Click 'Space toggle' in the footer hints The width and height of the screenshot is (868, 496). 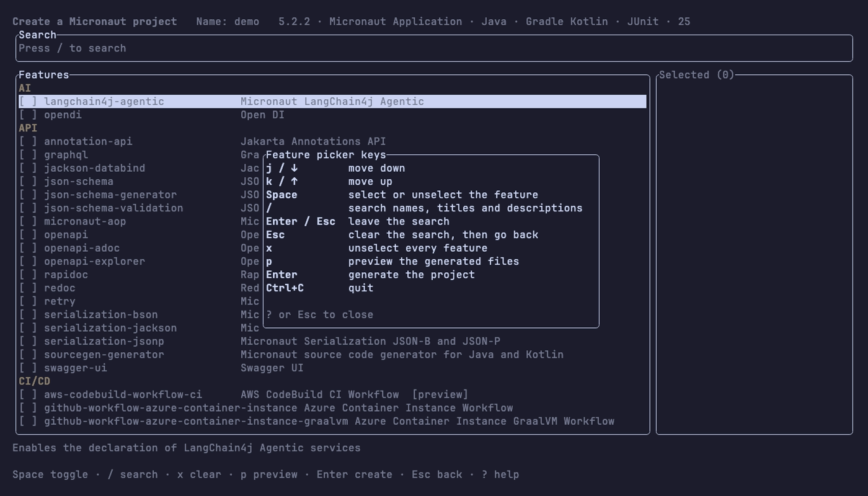[50, 474]
